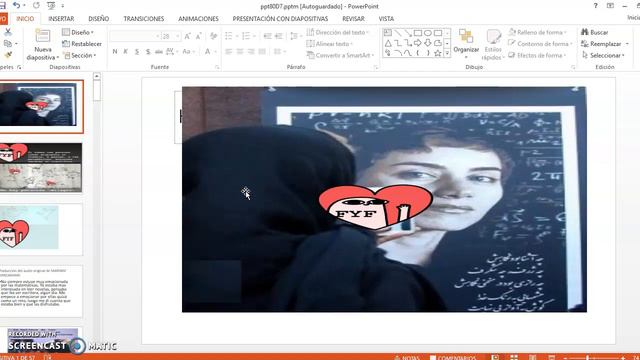Select slide thumbnail with heart over map

tap(41, 167)
